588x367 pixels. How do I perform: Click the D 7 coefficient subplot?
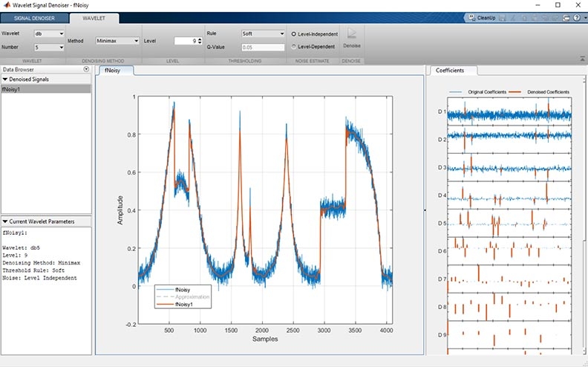(509, 279)
